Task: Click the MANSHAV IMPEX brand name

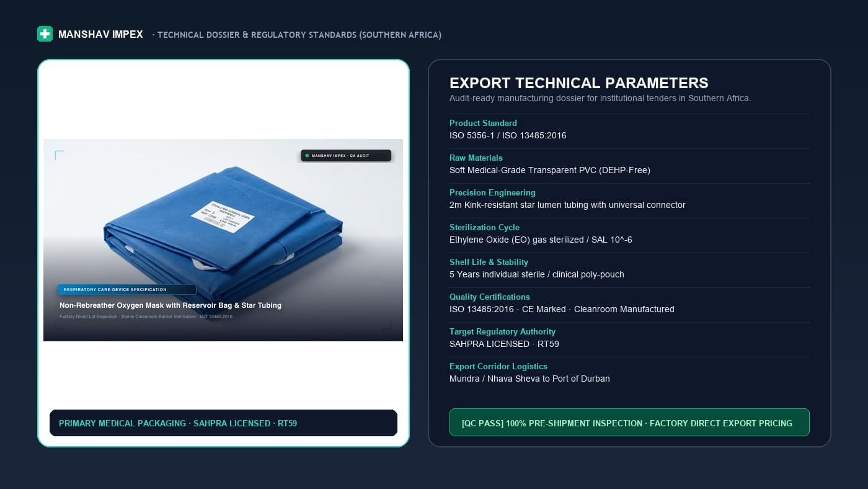Action: [100, 35]
